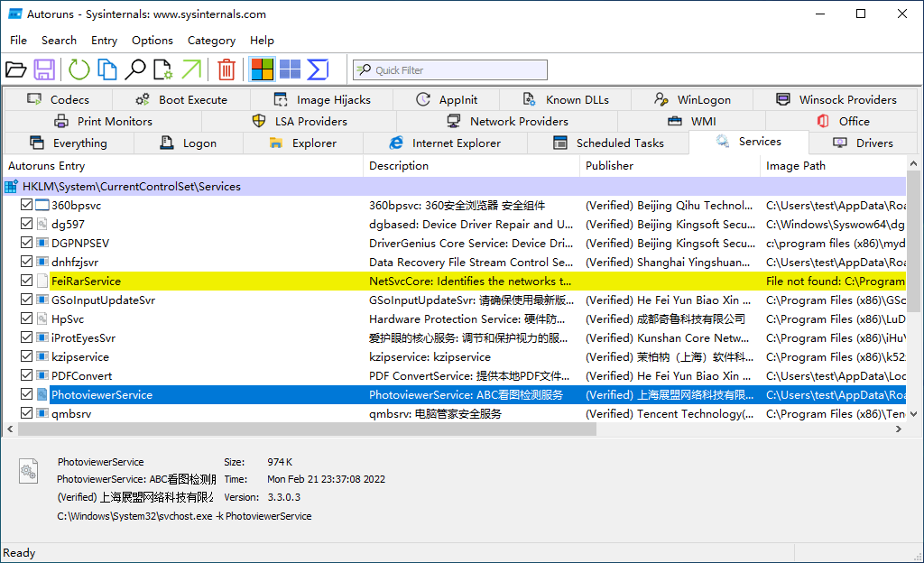Click the vertical scrollbar down arrow
Screen dimensions: 924x563
[913, 414]
